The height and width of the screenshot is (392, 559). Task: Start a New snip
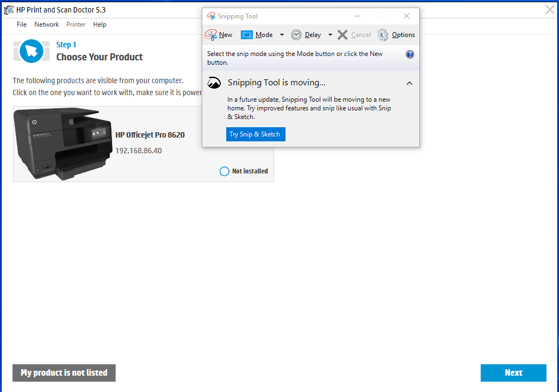click(219, 35)
